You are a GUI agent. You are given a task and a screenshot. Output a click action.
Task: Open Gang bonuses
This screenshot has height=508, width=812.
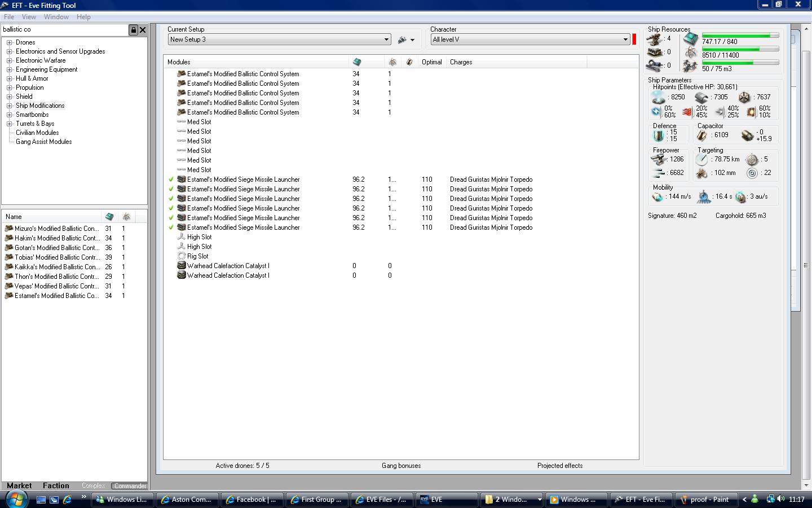[x=401, y=466]
